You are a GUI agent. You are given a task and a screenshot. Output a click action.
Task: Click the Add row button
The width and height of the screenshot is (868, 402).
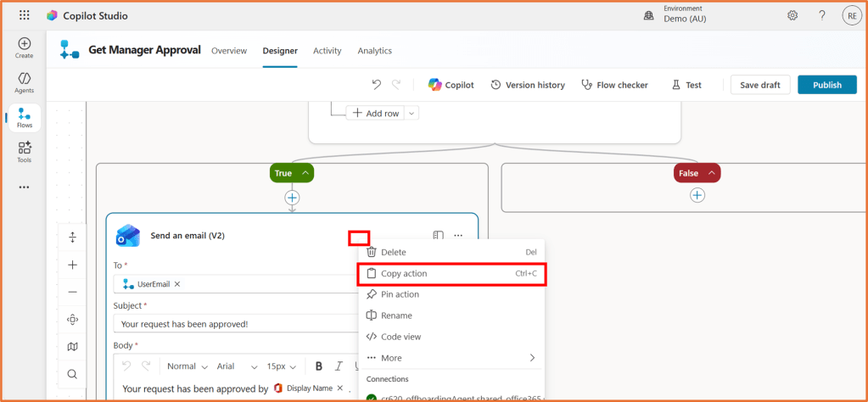[x=375, y=113]
